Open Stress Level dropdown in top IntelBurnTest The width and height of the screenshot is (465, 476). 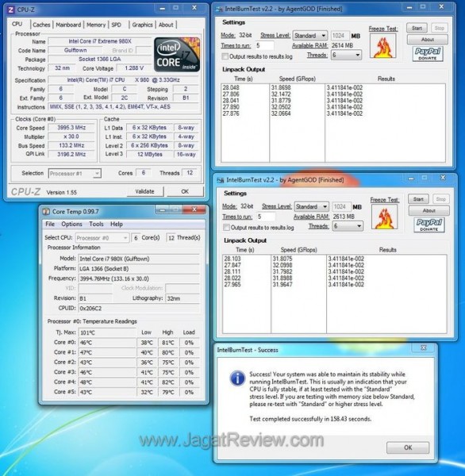coord(310,36)
